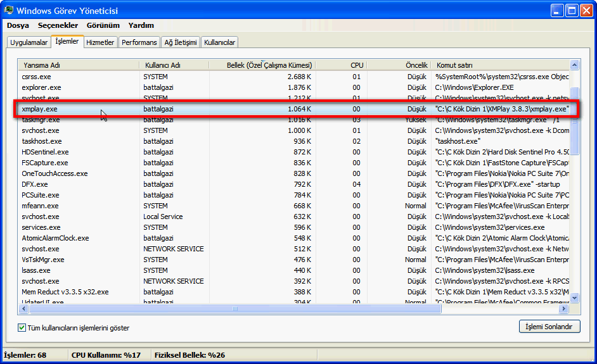Screen dimensions: 597x364
Task: Click CPU Kullanımı: %17 in status bar
Action: 106,355
